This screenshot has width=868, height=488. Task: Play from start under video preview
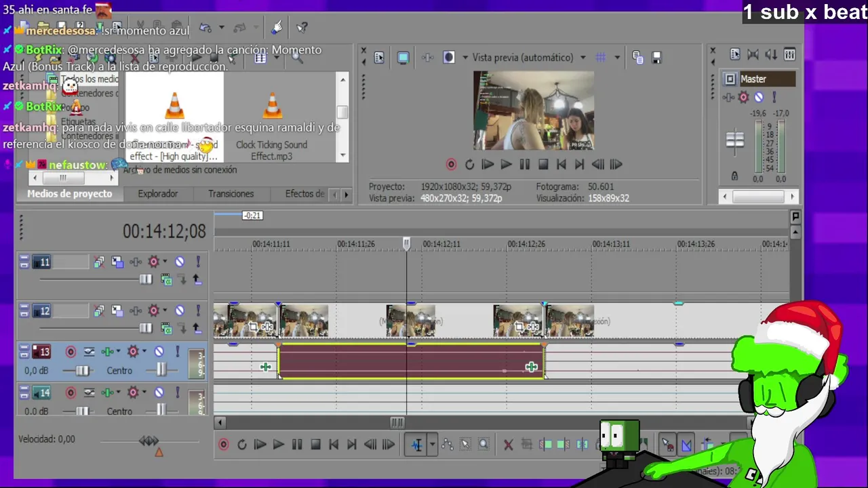pyautogui.click(x=488, y=164)
